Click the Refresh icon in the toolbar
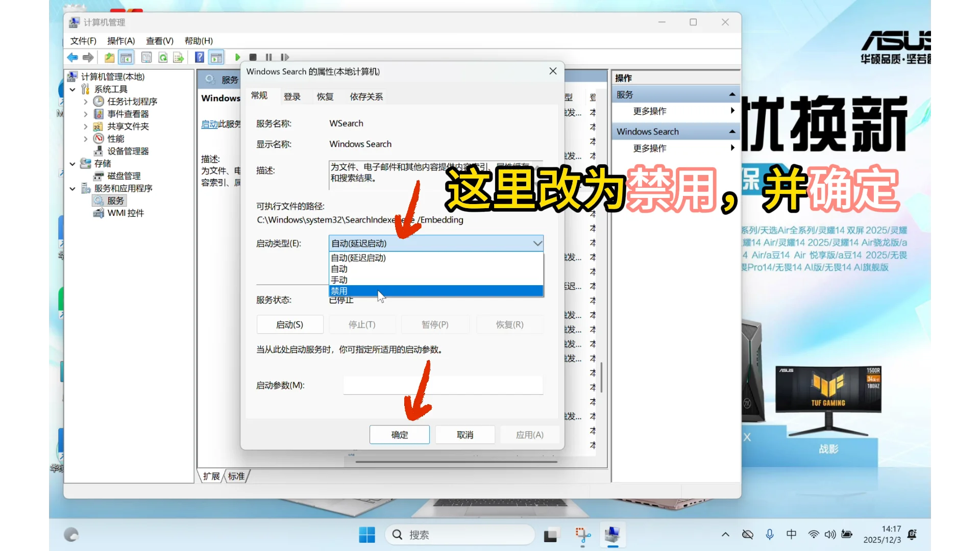 pos(162,57)
